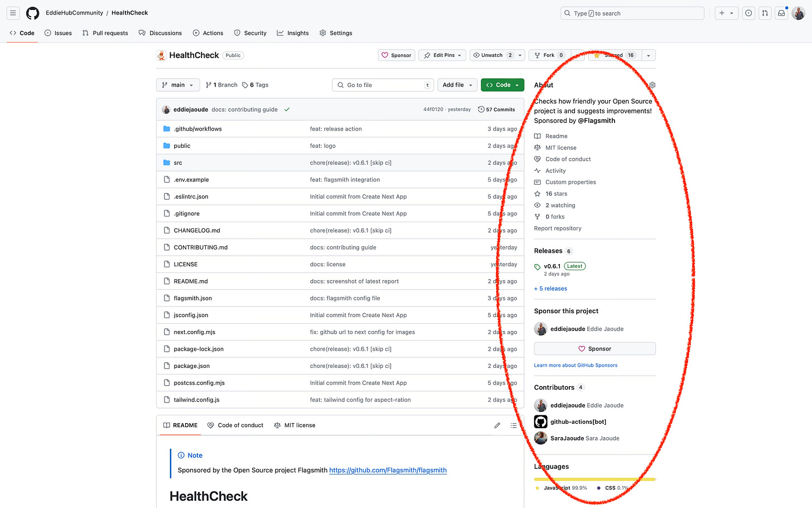Select the Code of conduct README tab
The width and height of the screenshot is (812, 508).
(235, 425)
